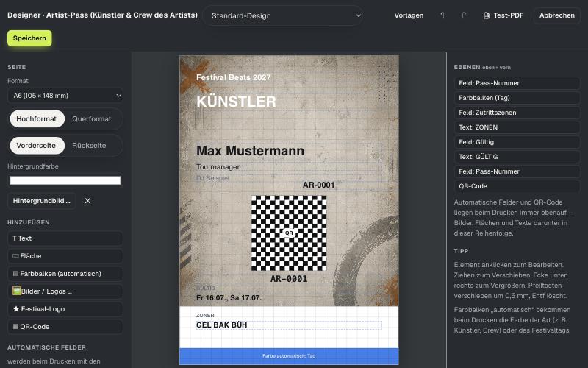Select the QR-Code layer
588x368 pixels.
click(517, 186)
